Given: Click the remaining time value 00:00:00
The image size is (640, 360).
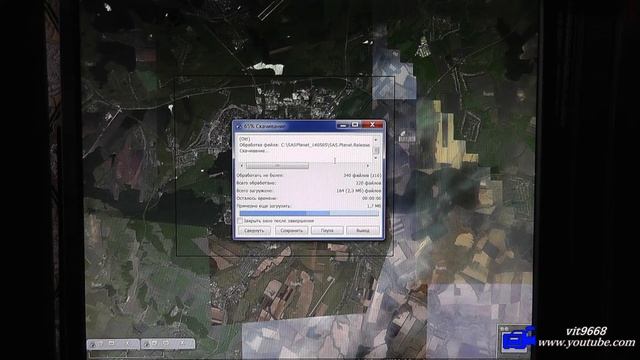Looking at the screenshot, I should 371,198.
